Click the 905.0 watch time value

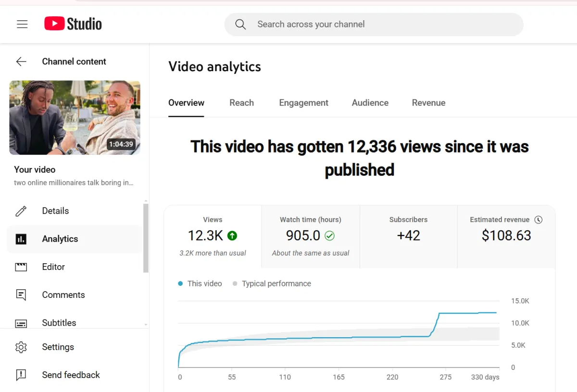click(x=303, y=235)
